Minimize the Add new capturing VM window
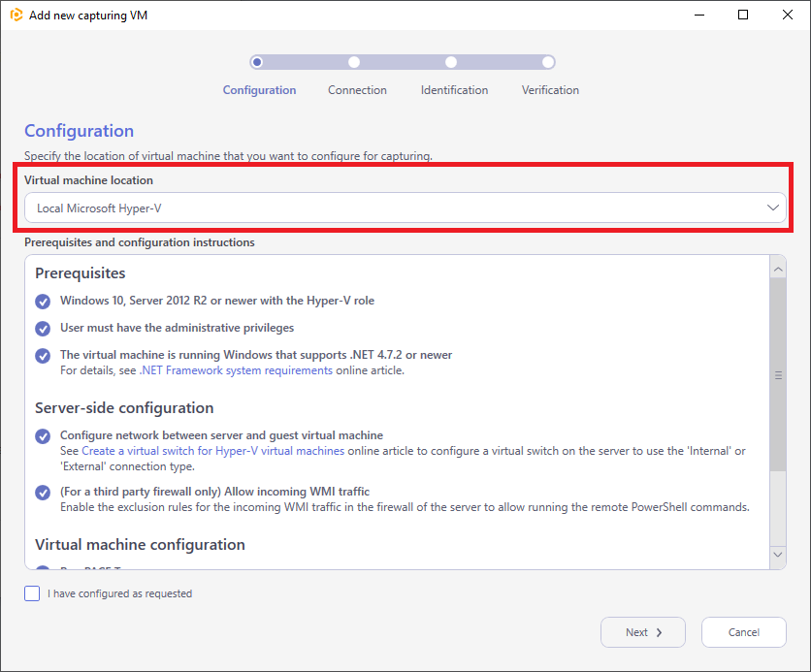This screenshot has width=811, height=672. [699, 15]
